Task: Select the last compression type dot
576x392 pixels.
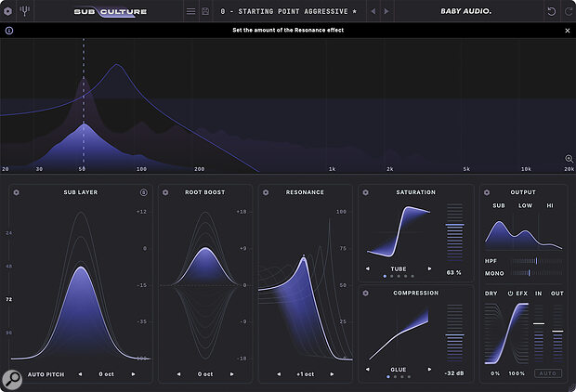Action: coord(409,376)
